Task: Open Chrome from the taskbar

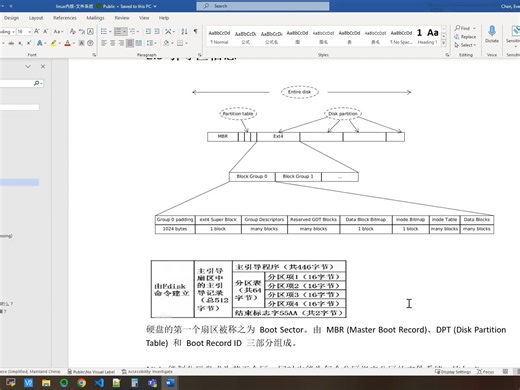Action: coord(81,383)
